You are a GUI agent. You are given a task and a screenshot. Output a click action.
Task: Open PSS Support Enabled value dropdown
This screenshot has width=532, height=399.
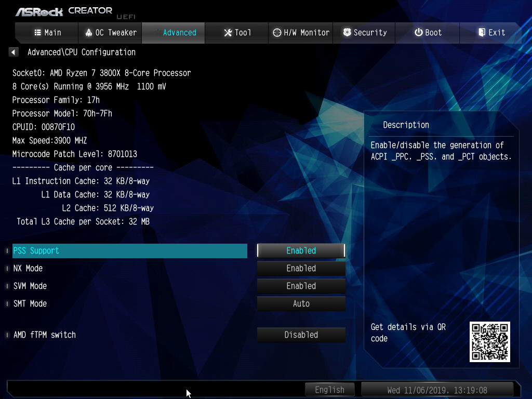301,250
